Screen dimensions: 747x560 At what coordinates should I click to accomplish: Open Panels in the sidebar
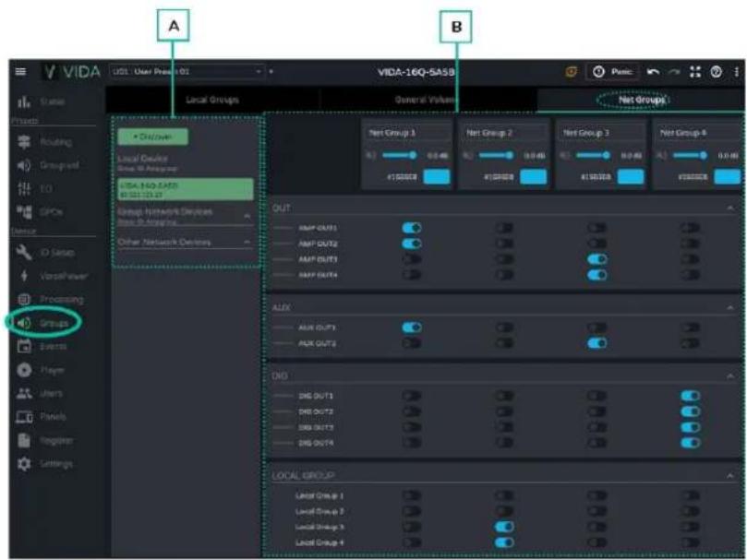point(42,417)
